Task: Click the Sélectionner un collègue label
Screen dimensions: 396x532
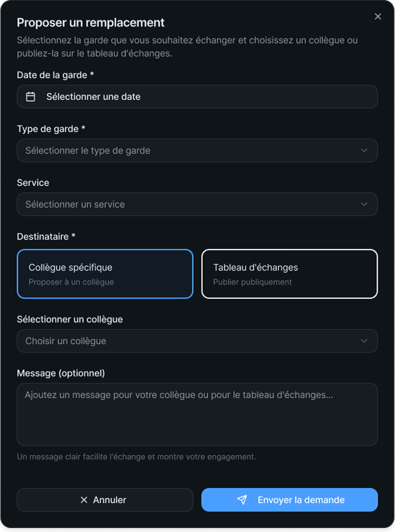Action: pyautogui.click(x=70, y=319)
